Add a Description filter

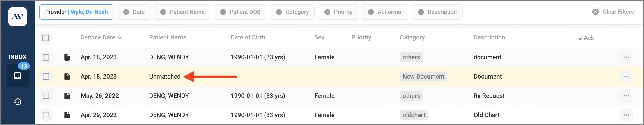pyautogui.click(x=437, y=12)
